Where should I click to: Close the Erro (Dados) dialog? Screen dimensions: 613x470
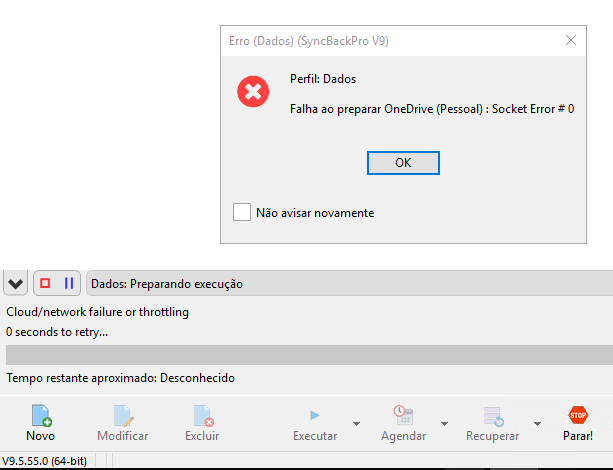571,40
